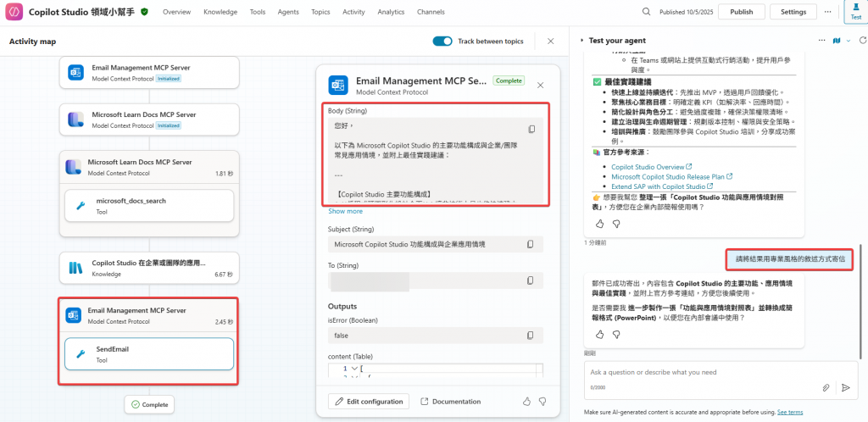Open the Channels tab

(431, 12)
